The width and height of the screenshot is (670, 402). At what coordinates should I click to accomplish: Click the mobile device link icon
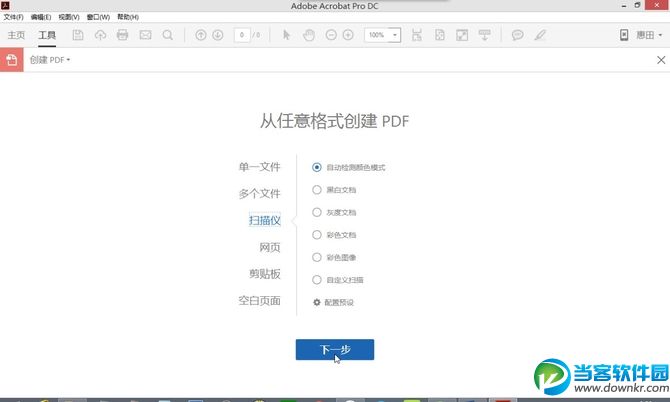[624, 35]
